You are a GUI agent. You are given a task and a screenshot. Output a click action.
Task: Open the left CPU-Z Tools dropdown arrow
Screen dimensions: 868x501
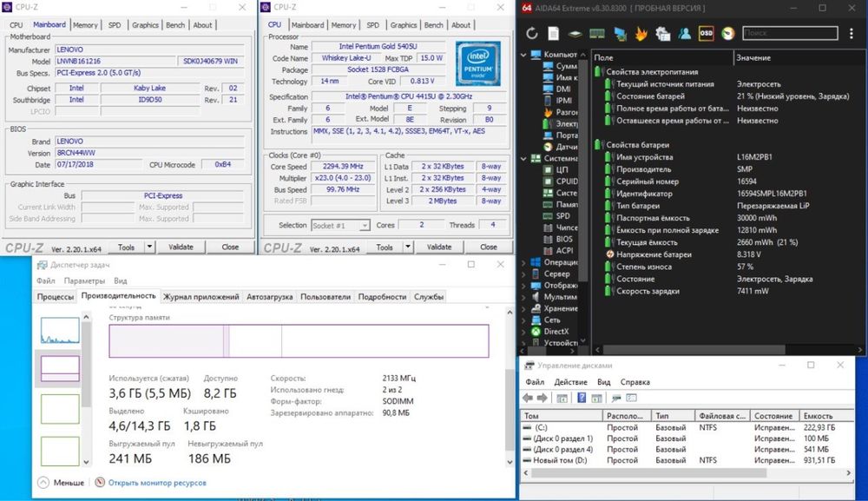(149, 247)
